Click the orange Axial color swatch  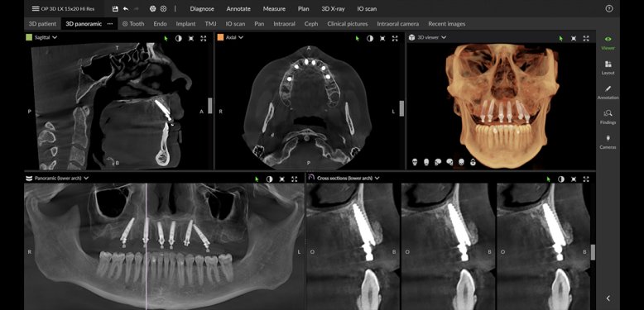tap(220, 37)
